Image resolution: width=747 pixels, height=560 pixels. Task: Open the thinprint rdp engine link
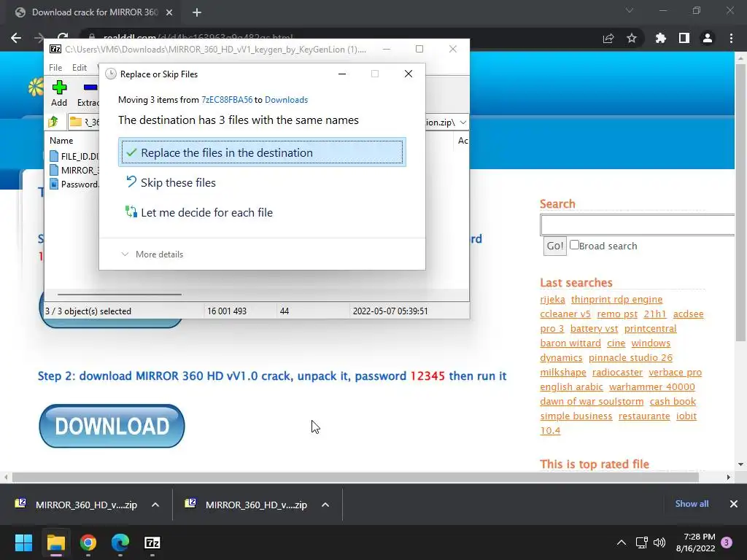(616, 300)
